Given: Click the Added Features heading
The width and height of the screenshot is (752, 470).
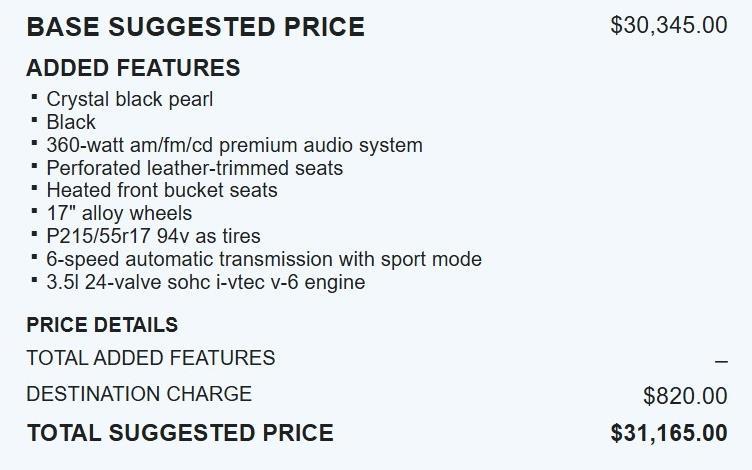Looking at the screenshot, I should (133, 68).
